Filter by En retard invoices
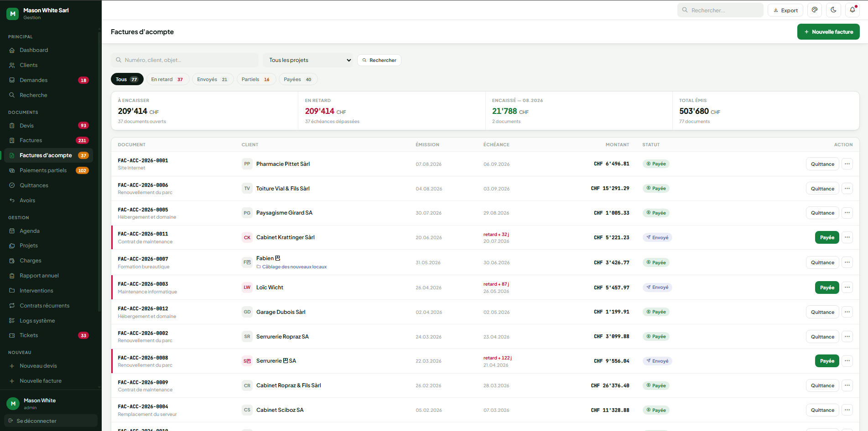Screen dimensions: 868x431 pos(167,79)
